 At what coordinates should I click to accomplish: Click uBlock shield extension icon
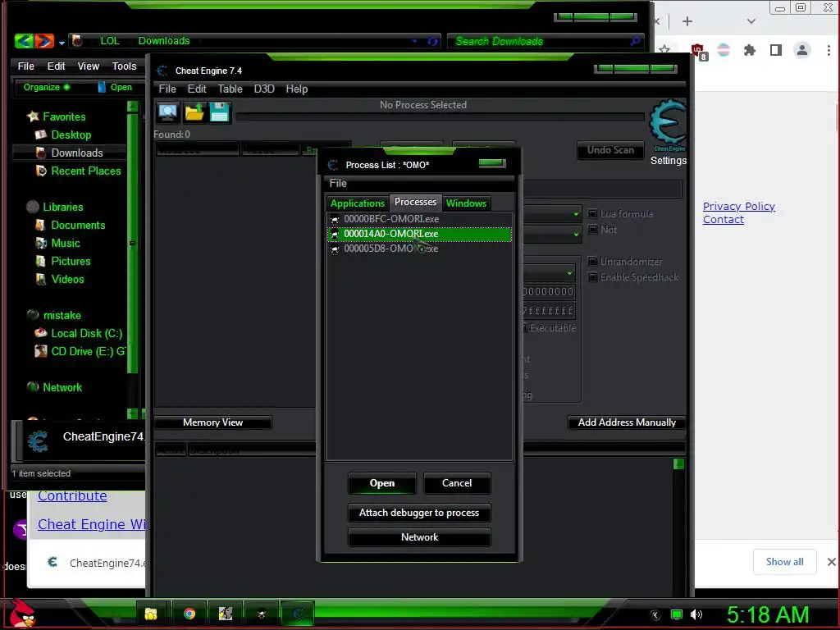click(698, 52)
